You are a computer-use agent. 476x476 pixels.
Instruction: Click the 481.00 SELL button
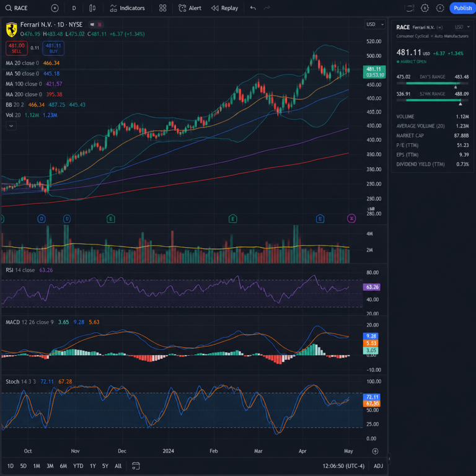click(17, 48)
